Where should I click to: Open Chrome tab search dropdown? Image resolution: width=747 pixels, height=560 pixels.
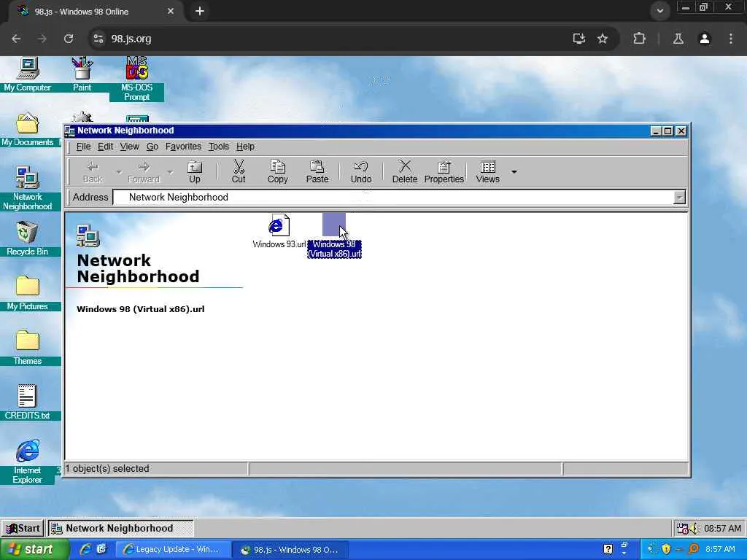pos(659,11)
